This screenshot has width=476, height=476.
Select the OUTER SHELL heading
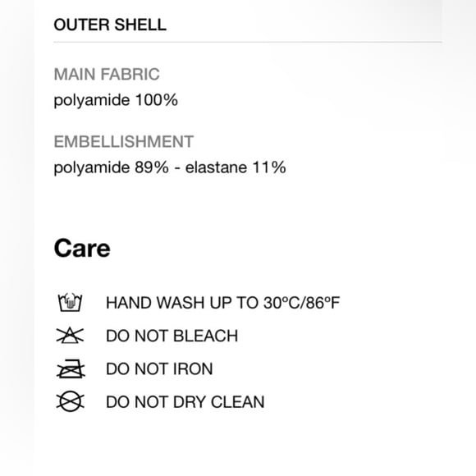pos(110,25)
